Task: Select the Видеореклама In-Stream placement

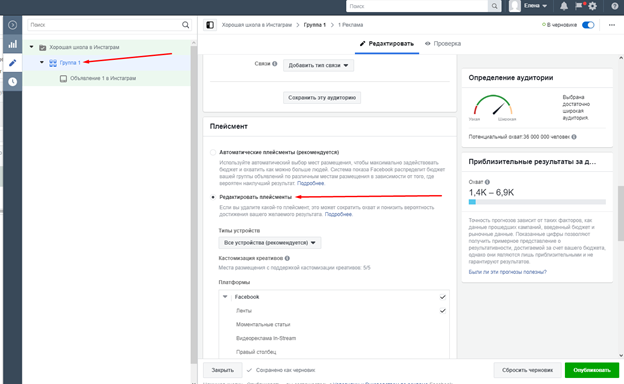Action: coord(266,339)
